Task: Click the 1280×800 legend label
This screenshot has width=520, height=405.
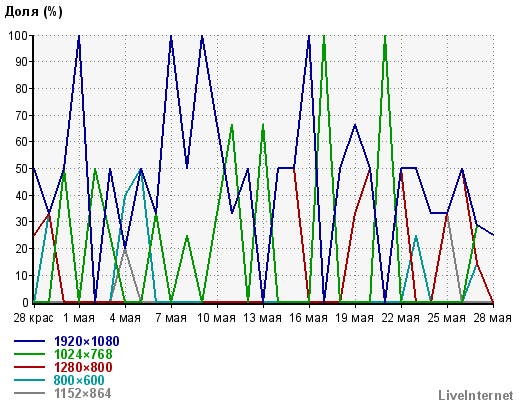Action: (83, 367)
